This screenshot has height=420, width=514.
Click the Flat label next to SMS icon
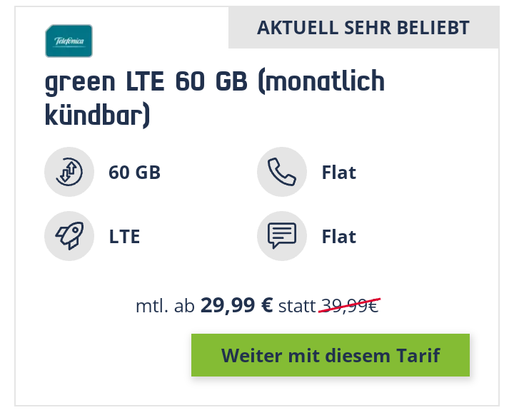point(339,236)
